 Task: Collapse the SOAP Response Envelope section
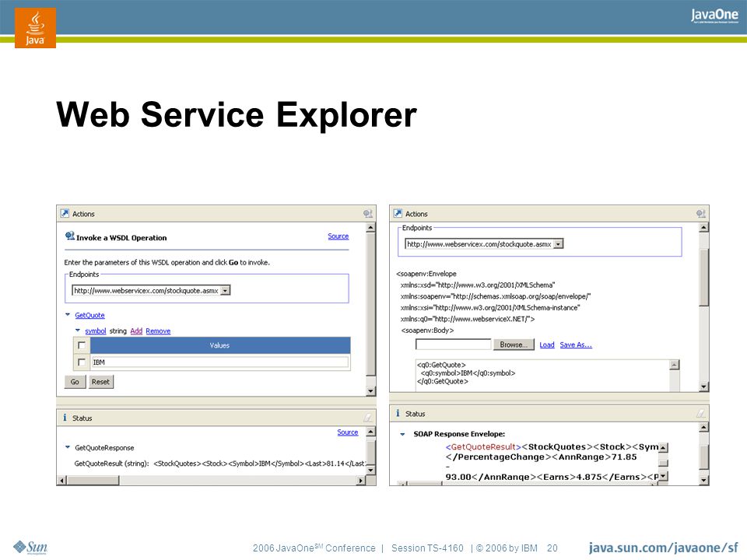pyautogui.click(x=402, y=434)
